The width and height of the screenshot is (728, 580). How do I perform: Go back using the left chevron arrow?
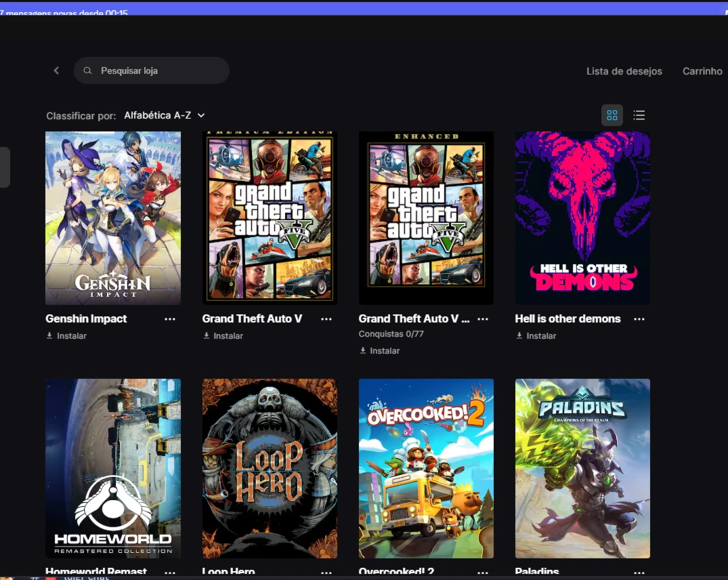tap(57, 70)
